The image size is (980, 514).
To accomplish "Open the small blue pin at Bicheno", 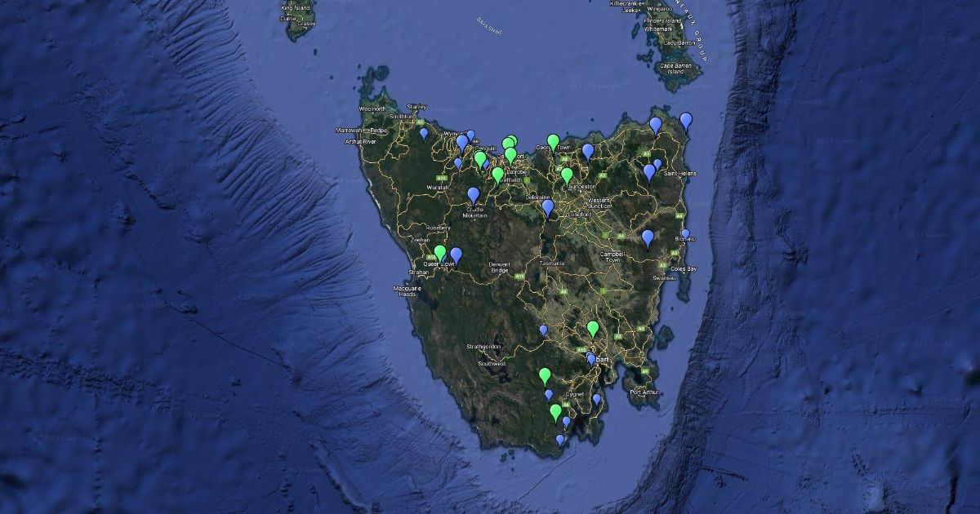I will pos(685,233).
